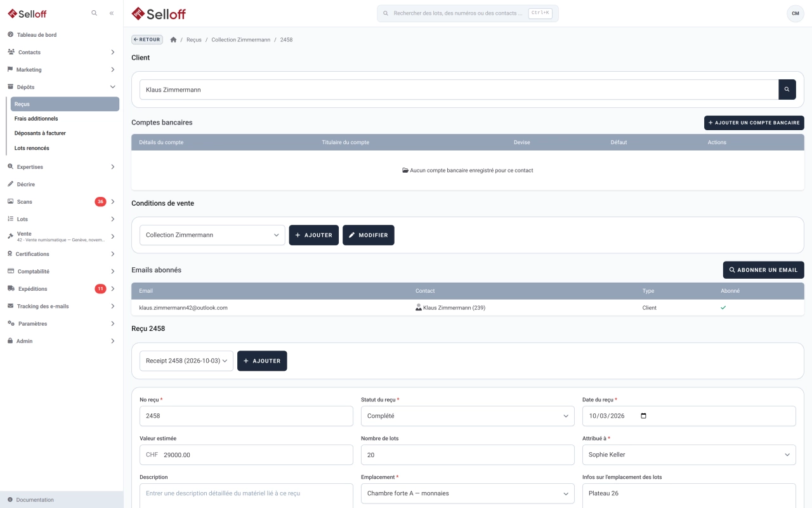Open the Receipt 2458 selector dropdown

tap(187, 361)
